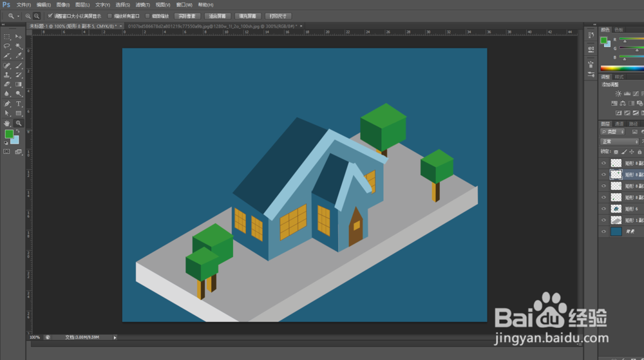The height and width of the screenshot is (360, 644).
Task: Open layer filter 类型 dropdown
Action: [x=612, y=132]
